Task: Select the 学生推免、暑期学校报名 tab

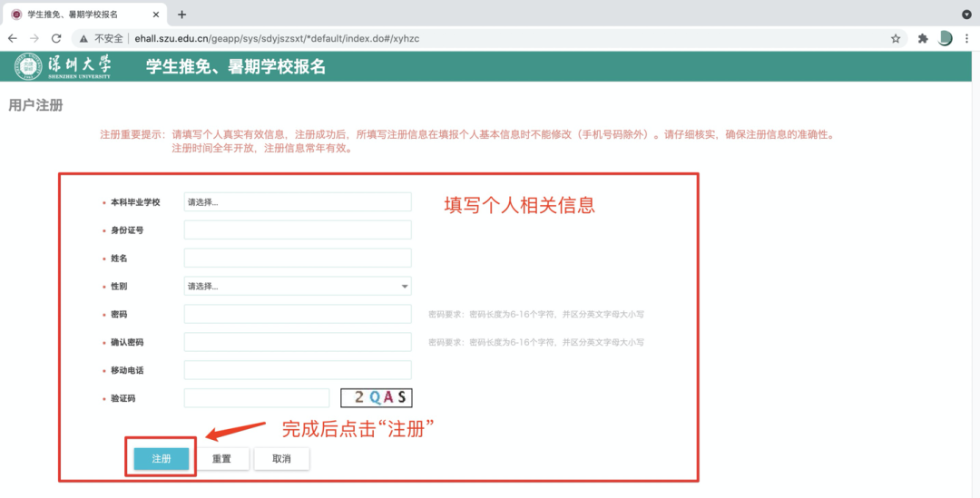Action: point(77,15)
